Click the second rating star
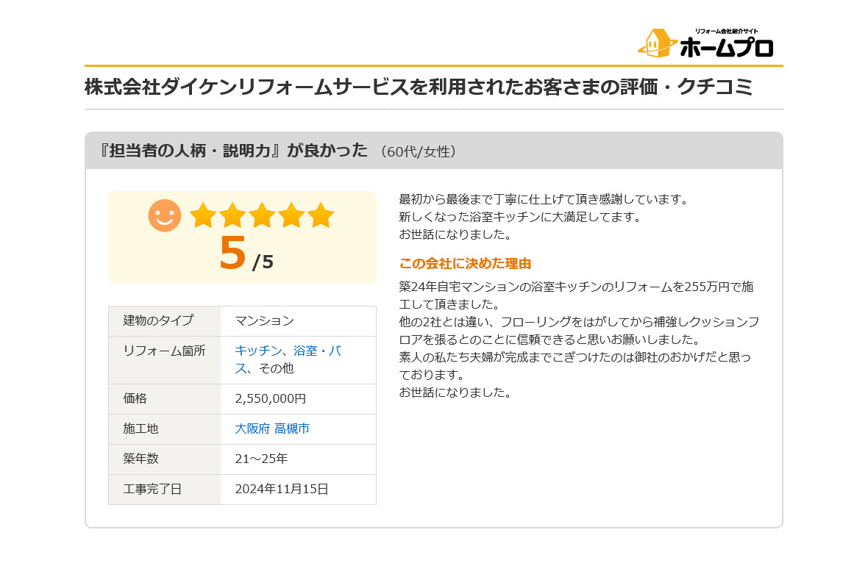The height and width of the screenshot is (588, 868). [x=232, y=215]
